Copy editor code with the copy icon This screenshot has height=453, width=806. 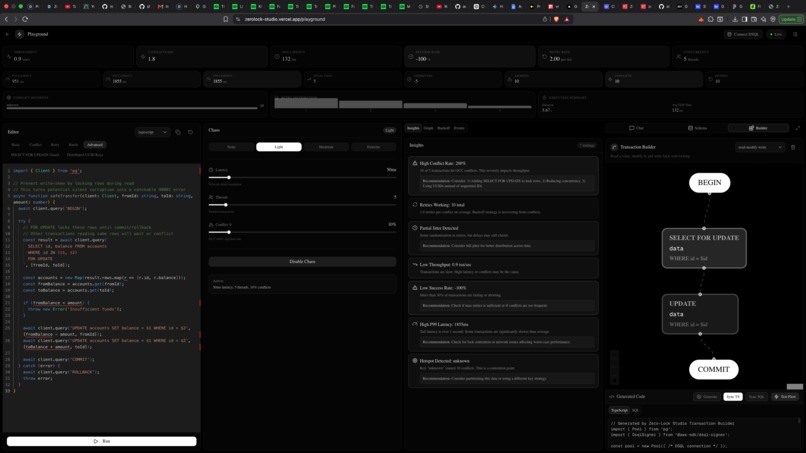coord(178,132)
